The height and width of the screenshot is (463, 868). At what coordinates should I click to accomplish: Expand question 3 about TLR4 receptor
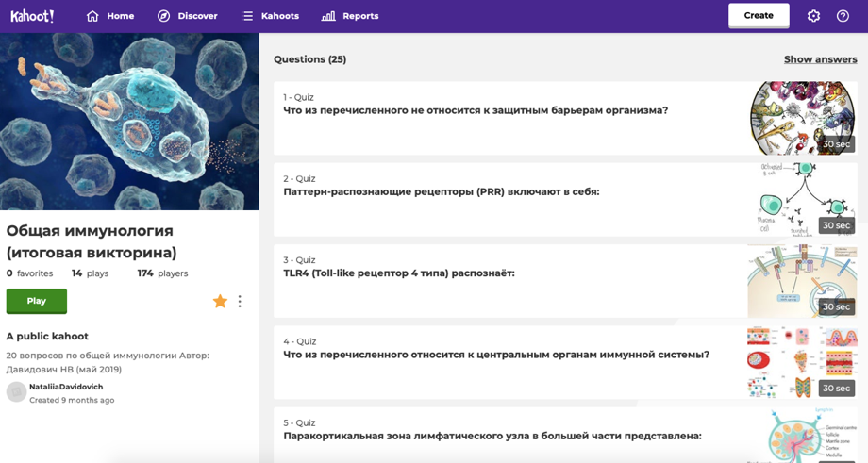(x=399, y=273)
